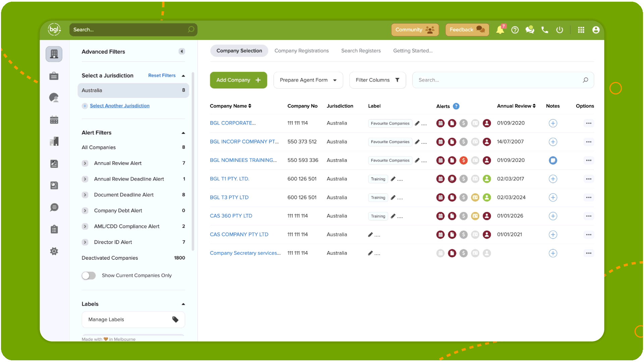This screenshot has height=362, width=644.
Task: Open Prepare Agent Form dropdown
Action: pyautogui.click(x=308, y=80)
